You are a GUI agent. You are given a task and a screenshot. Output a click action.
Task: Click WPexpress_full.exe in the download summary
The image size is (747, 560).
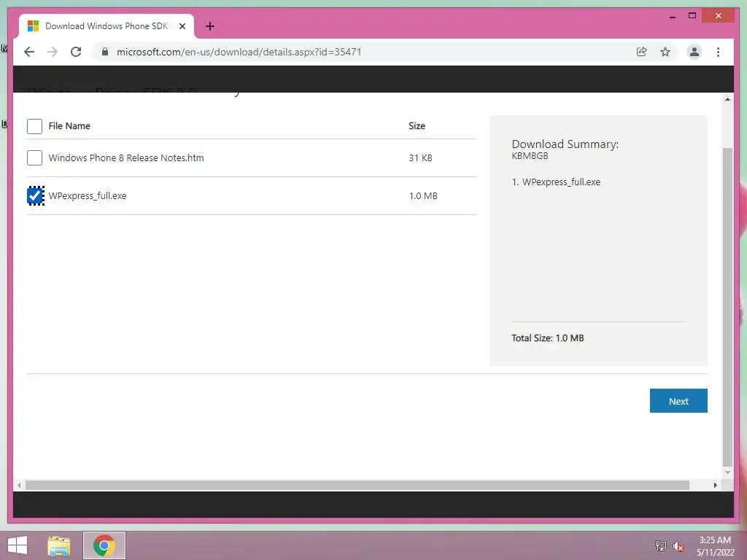[561, 182]
